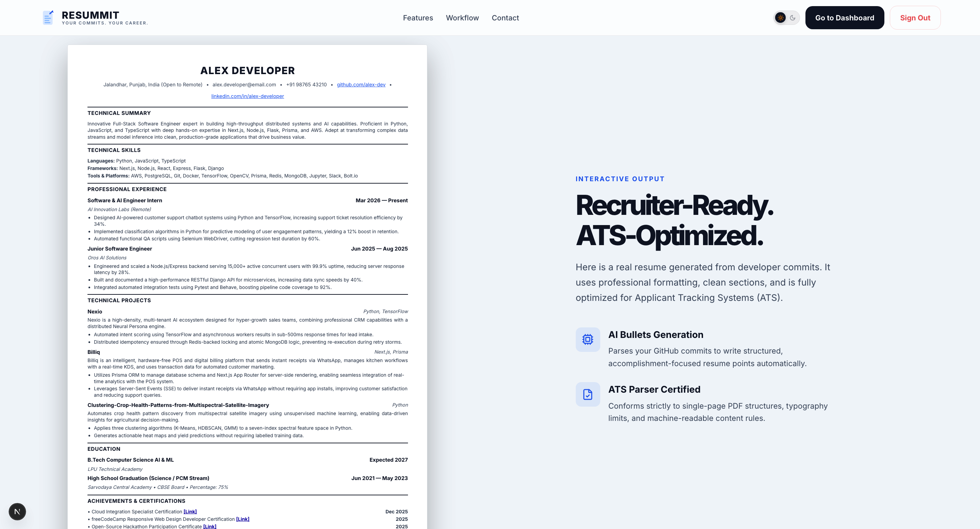This screenshot has height=529, width=980.
Task: Click the AI Bullets Generation chip icon
Action: (x=588, y=339)
